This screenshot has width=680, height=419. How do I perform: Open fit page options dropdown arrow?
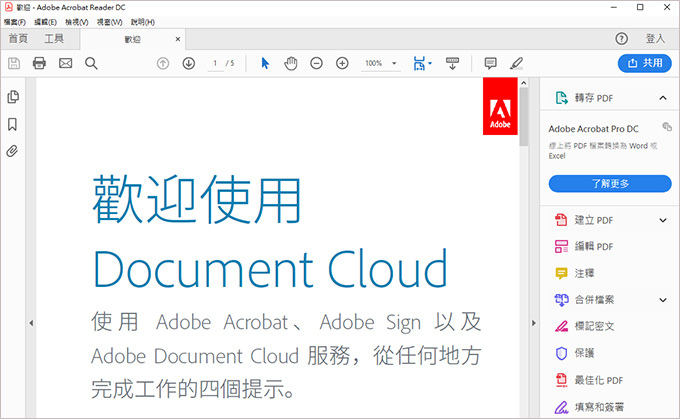(430, 63)
